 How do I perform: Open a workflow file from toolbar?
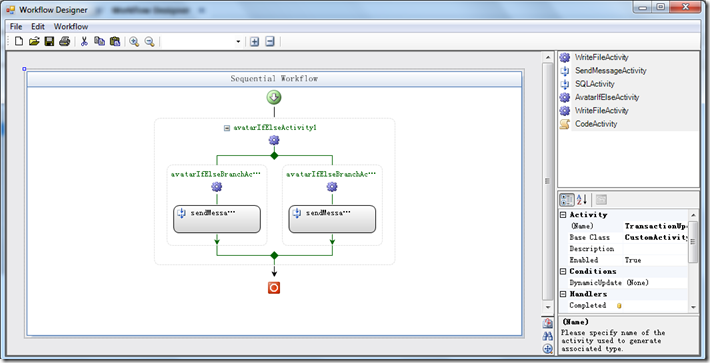tap(34, 42)
